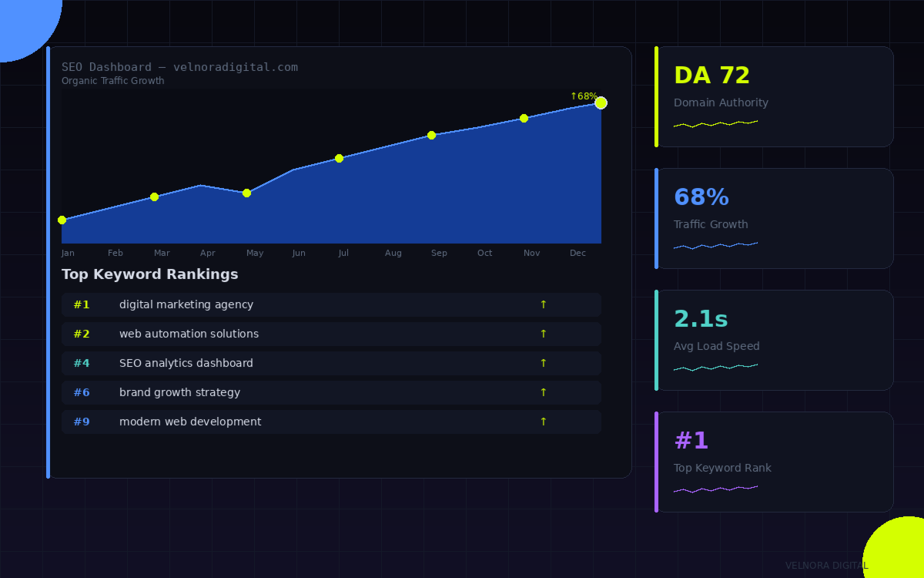Screen dimensions: 924x578
Task: Click the Top Keyword Rank label
Action: coord(722,468)
